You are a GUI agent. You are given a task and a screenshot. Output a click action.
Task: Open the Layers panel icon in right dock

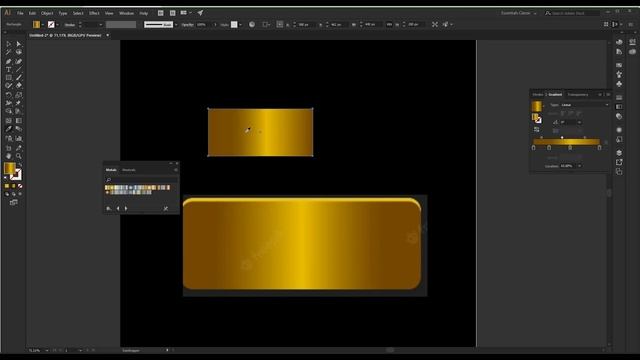click(619, 153)
